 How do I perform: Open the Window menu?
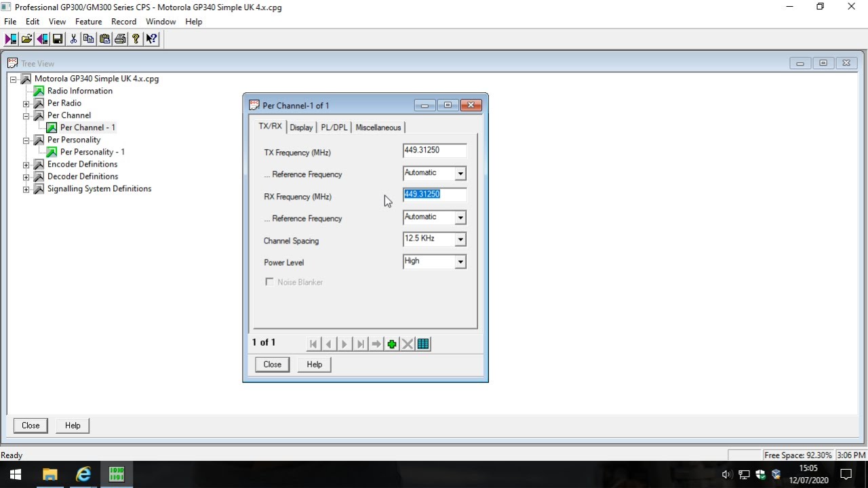161,22
